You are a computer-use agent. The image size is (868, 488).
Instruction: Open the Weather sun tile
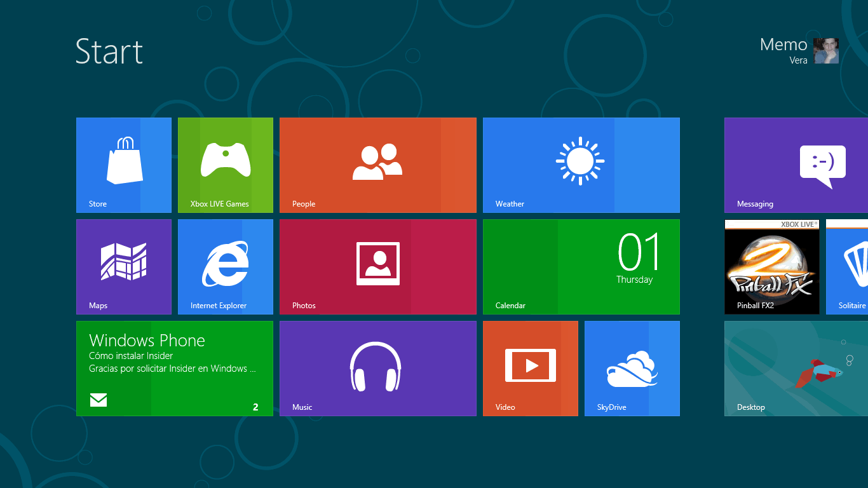[x=581, y=165]
